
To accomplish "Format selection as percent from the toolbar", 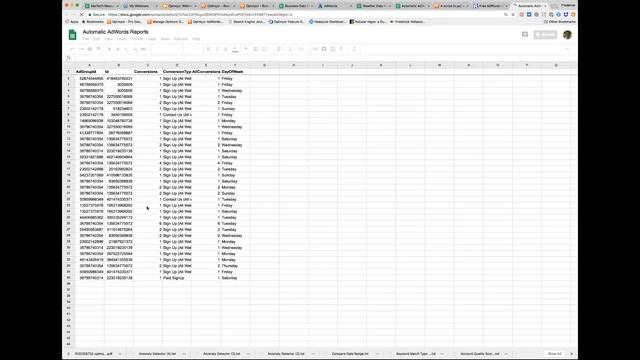I will point(118,49).
